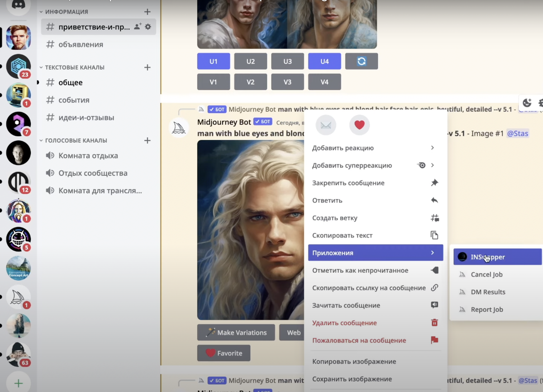The height and width of the screenshot is (392, 543).
Task: Select Создать ветку
Action: (x=376, y=218)
